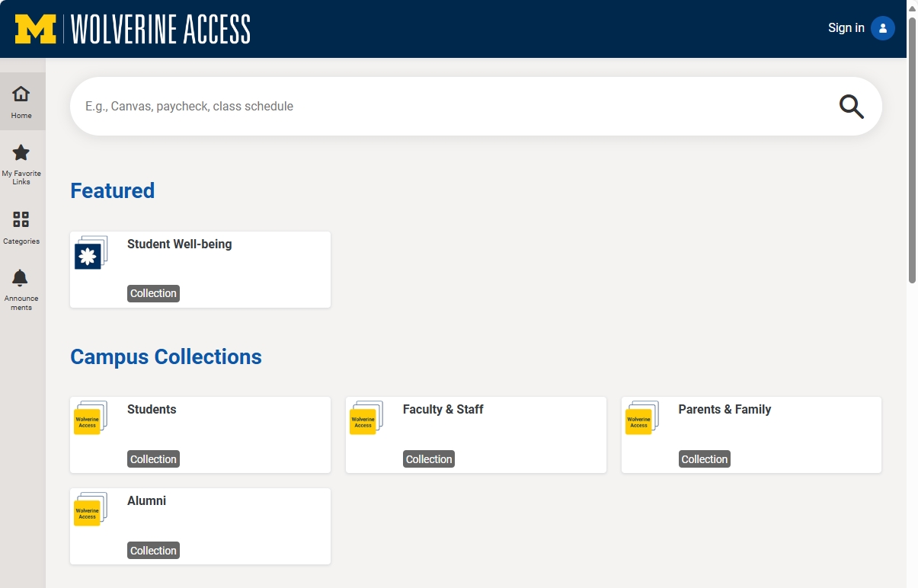Open the Alumni collection title
The height and width of the screenshot is (588, 918).
(x=146, y=501)
